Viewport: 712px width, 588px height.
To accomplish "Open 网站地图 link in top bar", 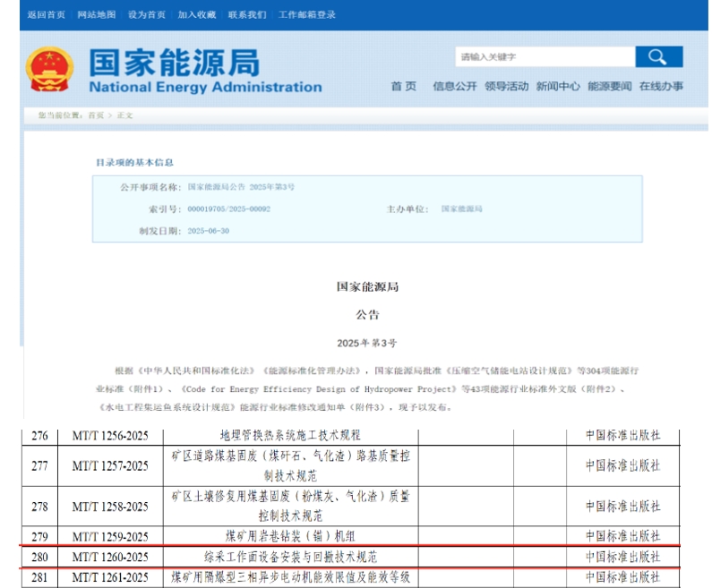I will (96, 14).
